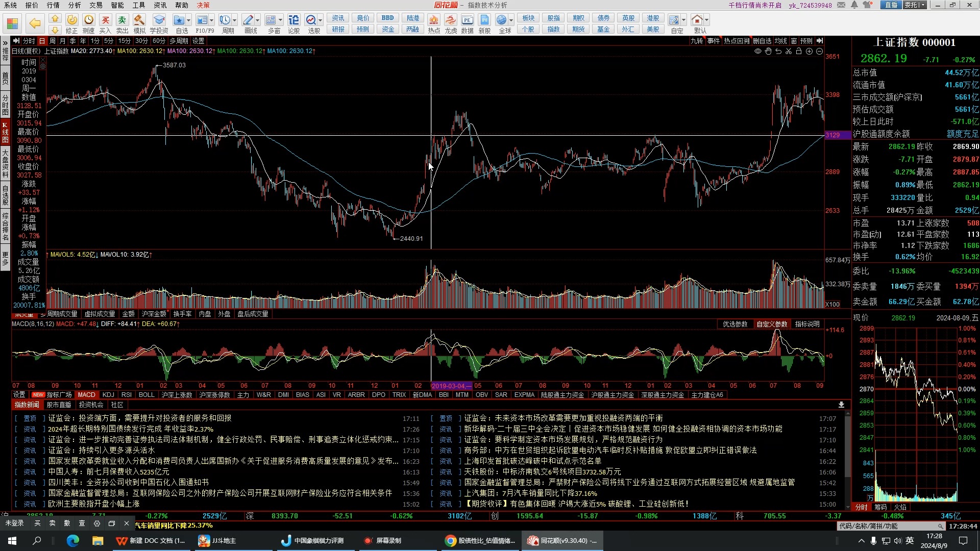Toggle the eye visibility icon above chart
The width and height of the screenshot is (980, 551).
pos(757,51)
